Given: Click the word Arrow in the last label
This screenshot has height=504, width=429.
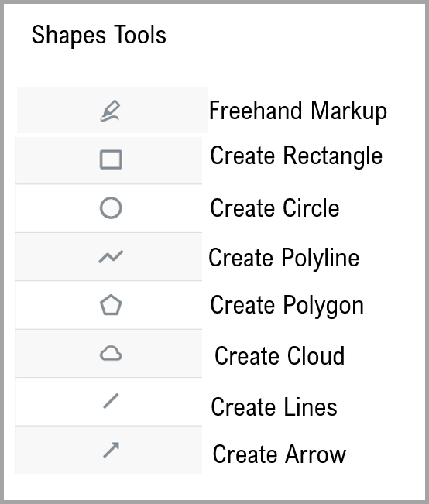Looking at the screenshot, I should [x=316, y=454].
